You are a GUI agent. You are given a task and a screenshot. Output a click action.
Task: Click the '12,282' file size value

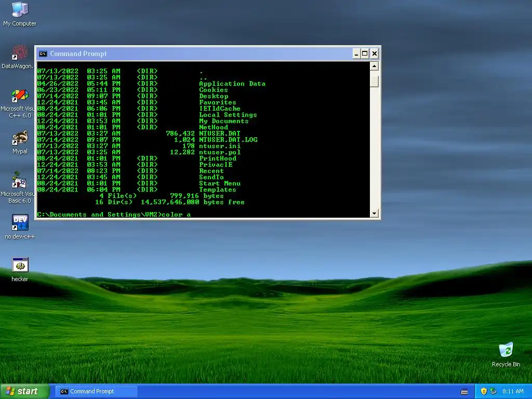182,152
